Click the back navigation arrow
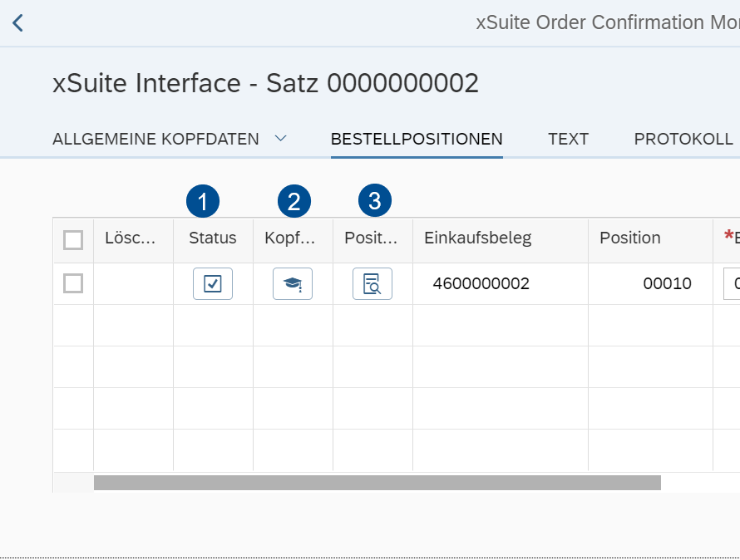This screenshot has height=560, width=740. click(x=17, y=22)
